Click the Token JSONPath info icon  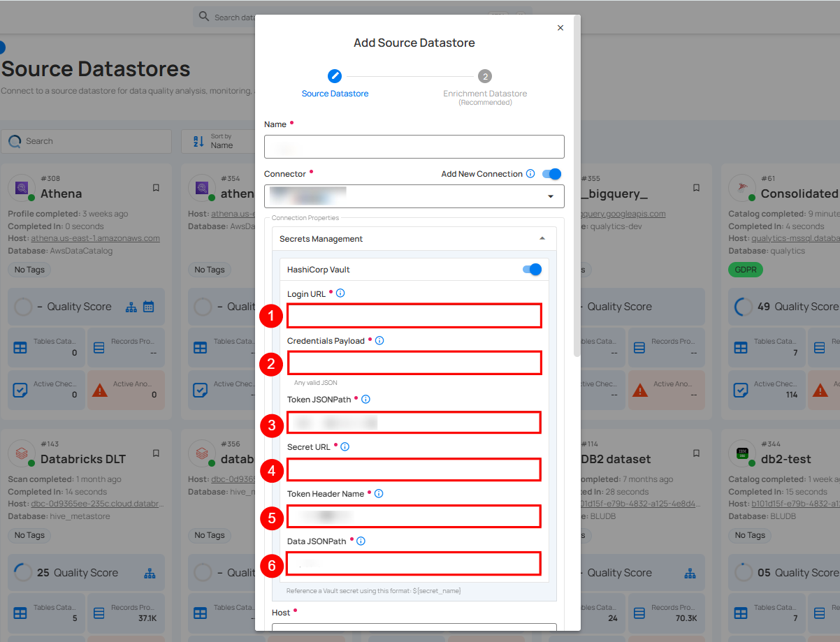pyautogui.click(x=365, y=400)
